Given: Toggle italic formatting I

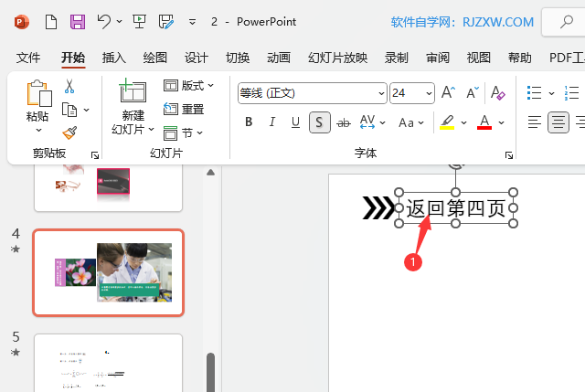Looking at the screenshot, I should point(272,122).
